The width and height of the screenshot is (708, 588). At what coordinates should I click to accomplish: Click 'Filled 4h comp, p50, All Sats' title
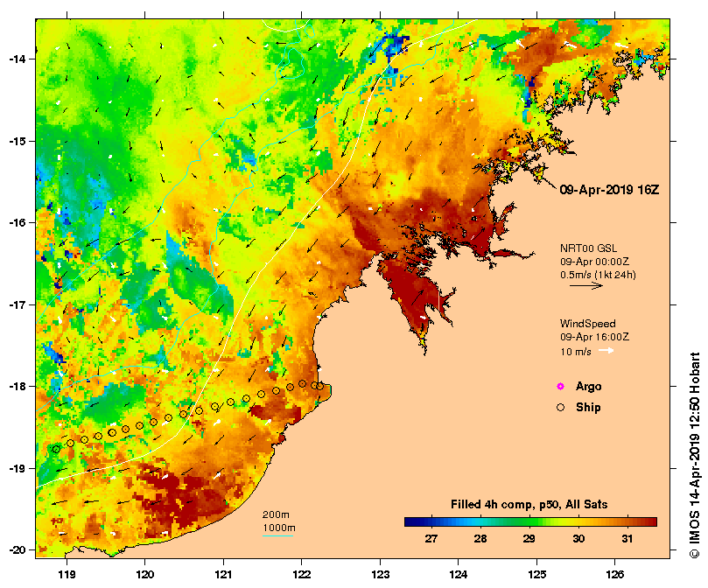point(529,505)
